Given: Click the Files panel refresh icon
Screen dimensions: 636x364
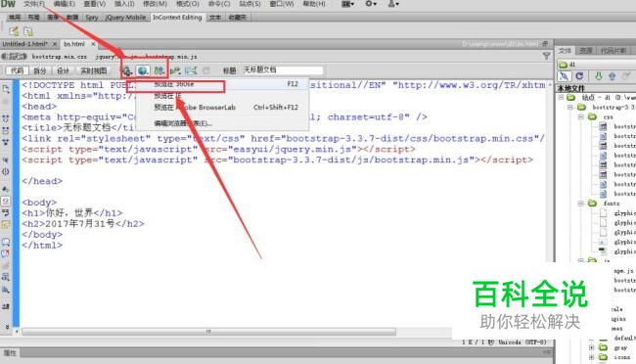Looking at the screenshot, I should pyautogui.click(x=579, y=76).
